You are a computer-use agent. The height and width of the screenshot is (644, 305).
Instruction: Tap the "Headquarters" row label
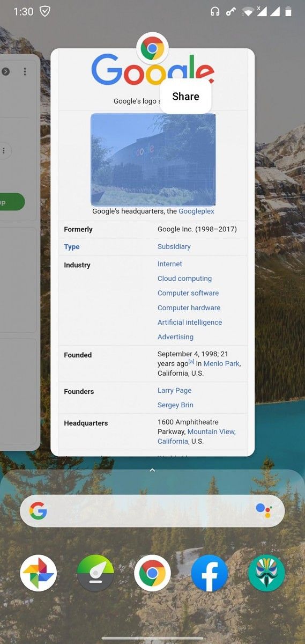click(86, 423)
